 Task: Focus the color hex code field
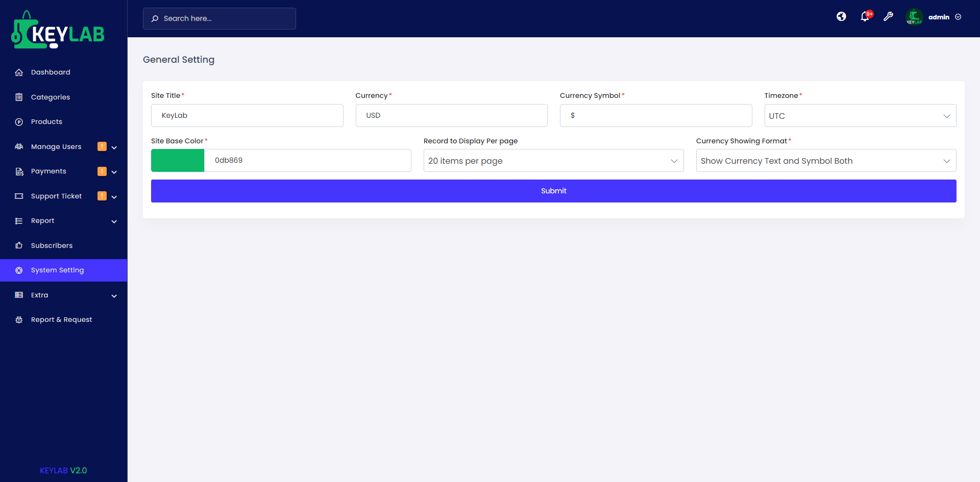point(308,161)
